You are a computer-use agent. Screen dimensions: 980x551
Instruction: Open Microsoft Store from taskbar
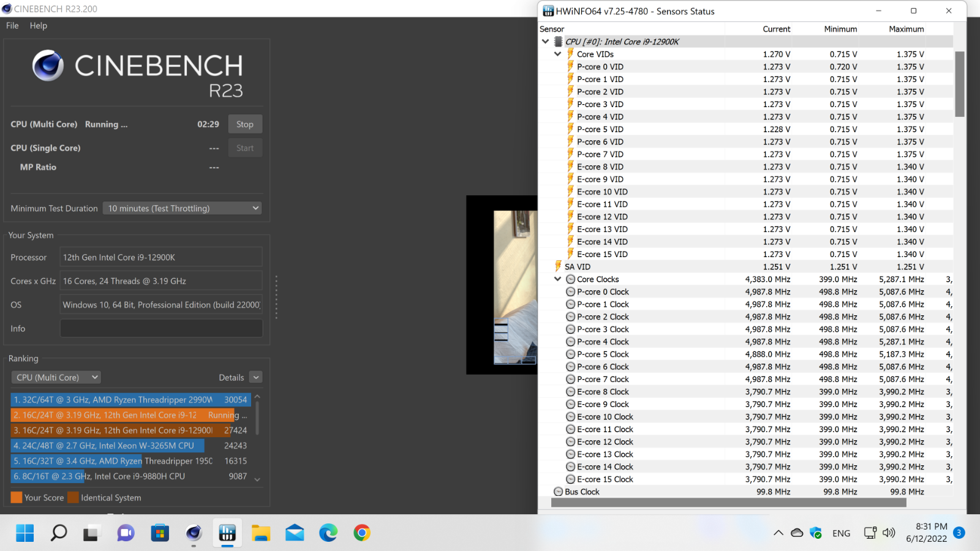click(160, 533)
